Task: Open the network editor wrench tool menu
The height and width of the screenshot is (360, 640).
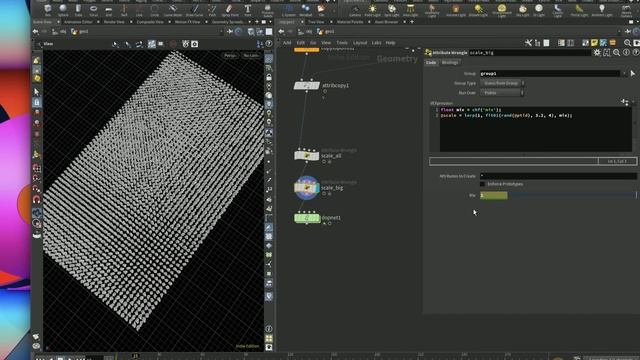Action: (x=529, y=43)
